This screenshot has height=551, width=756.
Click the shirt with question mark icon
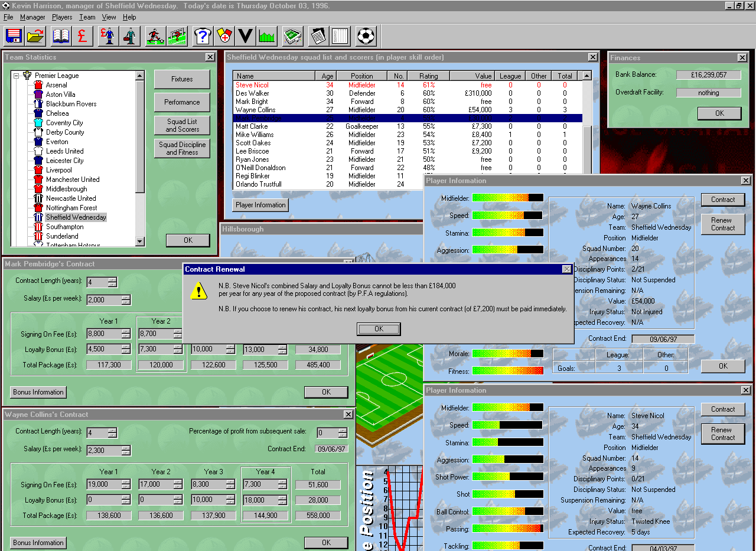coord(202,36)
